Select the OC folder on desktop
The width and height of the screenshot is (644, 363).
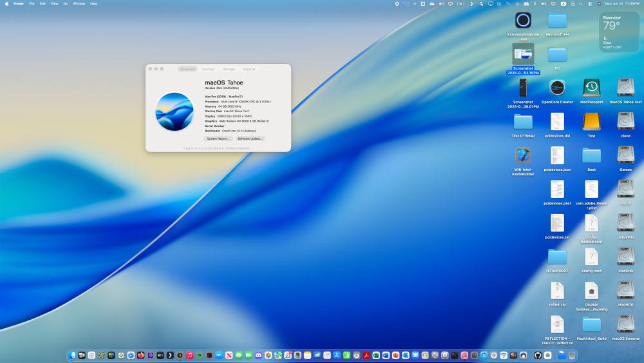pos(557,54)
